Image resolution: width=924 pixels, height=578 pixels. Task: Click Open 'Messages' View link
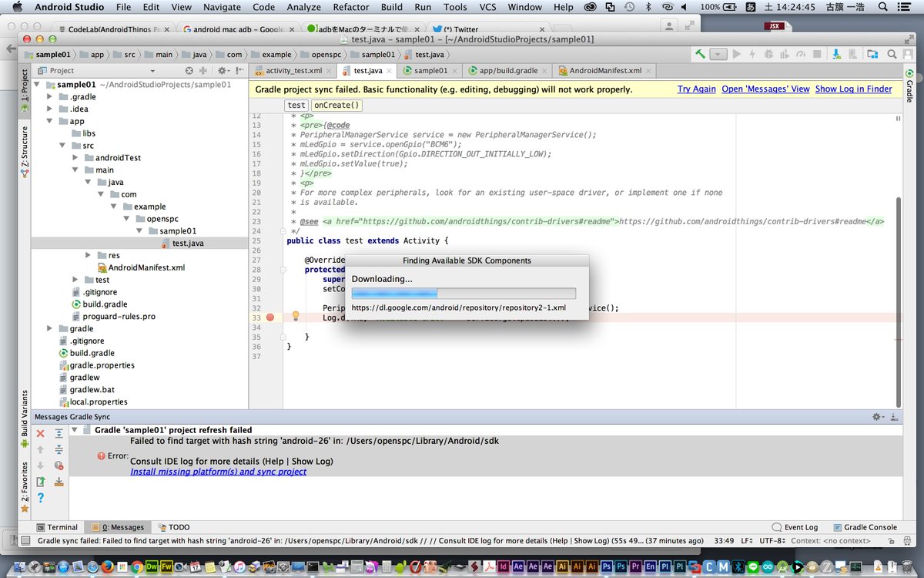click(x=765, y=89)
